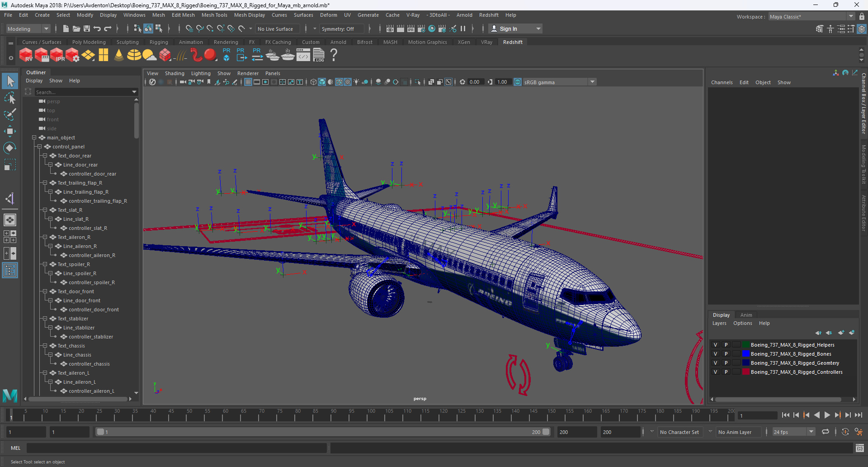The image size is (868, 467).
Task: Click the go to start of range button
Action: (x=786, y=415)
